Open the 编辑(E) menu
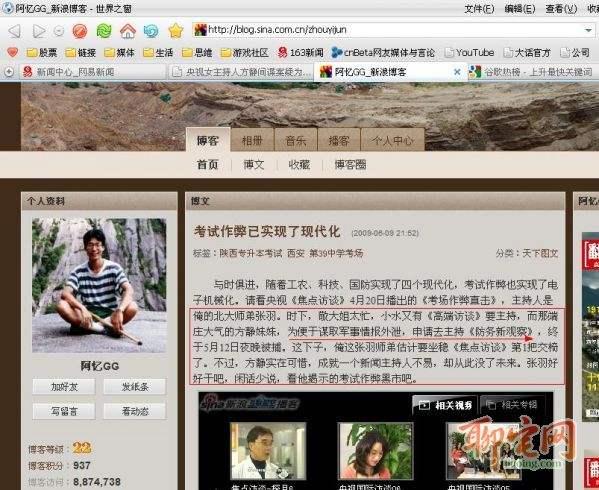599x490 pixels. 520,8
